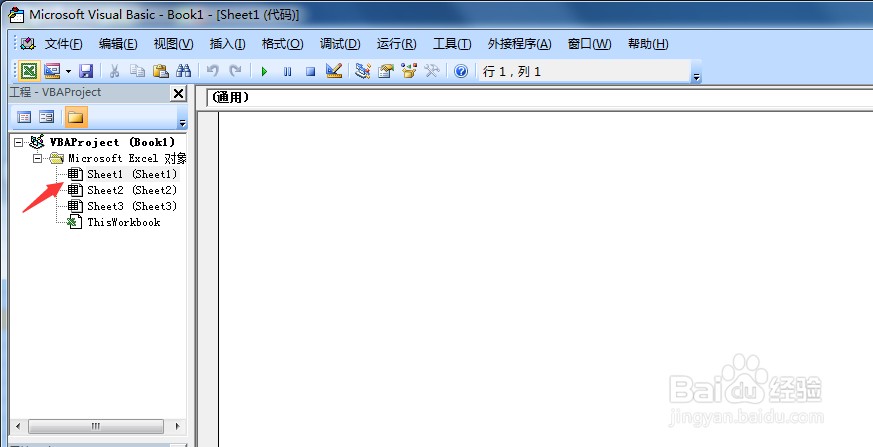873x447 pixels.
Task: Click the Cut scissors icon
Action: coord(114,71)
